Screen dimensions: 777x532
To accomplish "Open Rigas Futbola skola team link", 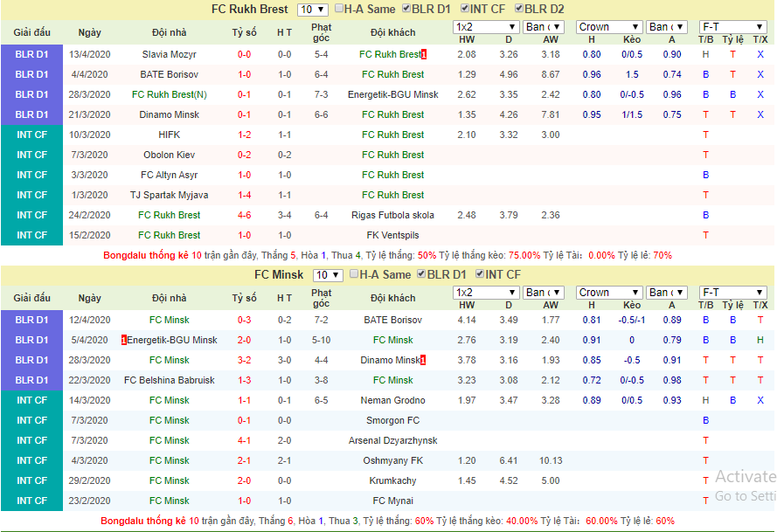I will (392, 215).
